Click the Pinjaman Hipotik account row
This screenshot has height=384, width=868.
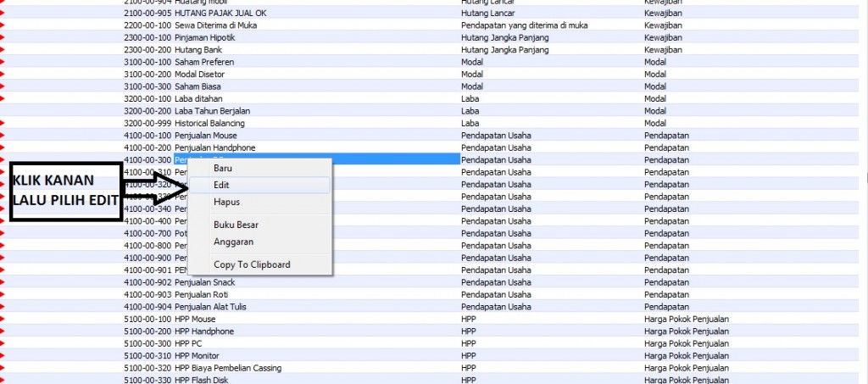[x=204, y=38]
